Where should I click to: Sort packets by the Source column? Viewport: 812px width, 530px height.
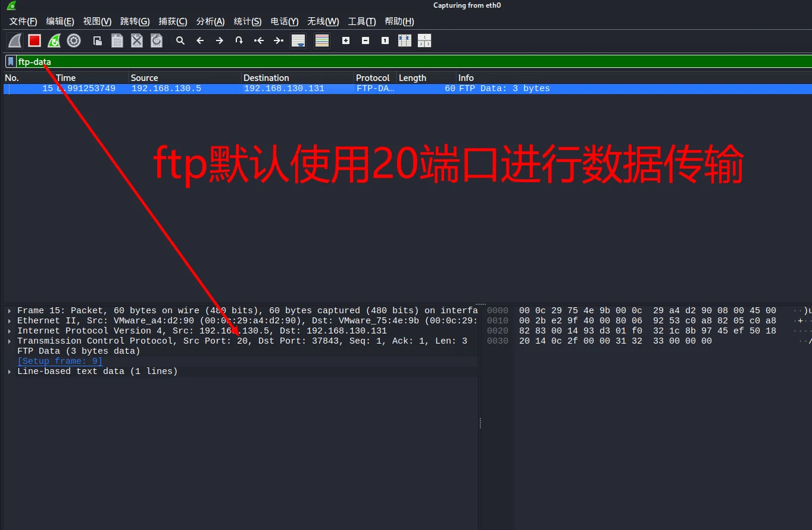pos(185,78)
